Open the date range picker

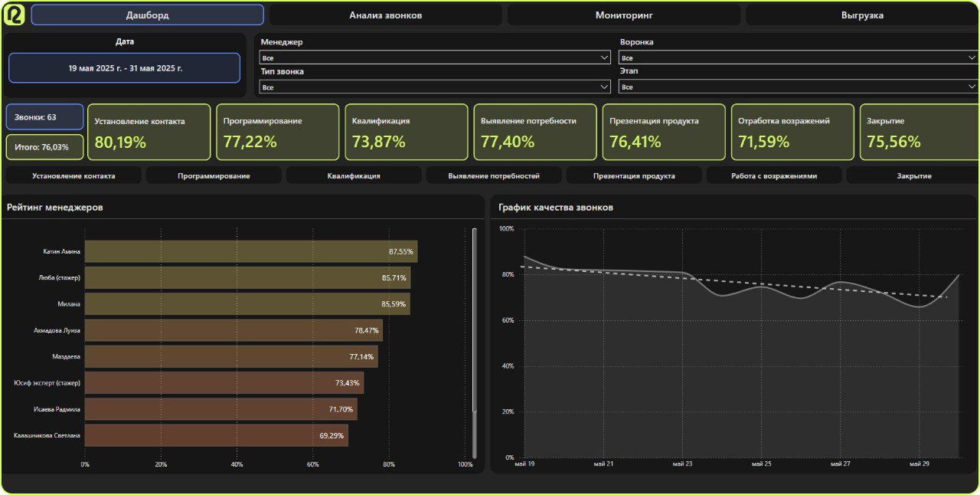125,68
